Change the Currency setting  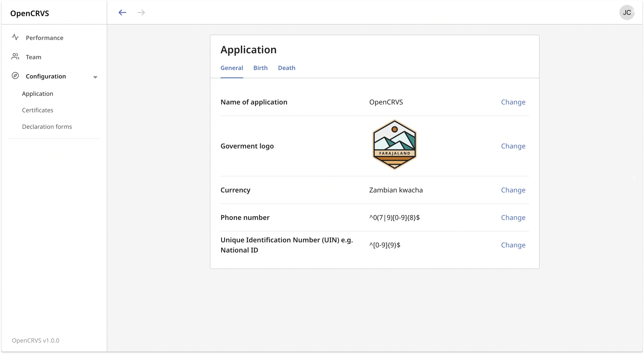[513, 190]
